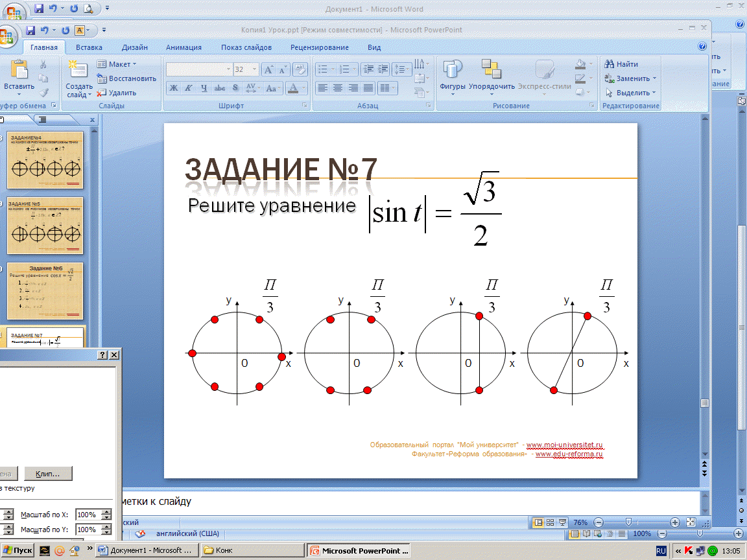The image size is (747, 560).
Task: Increase font size with the large A icon
Action: [268, 70]
